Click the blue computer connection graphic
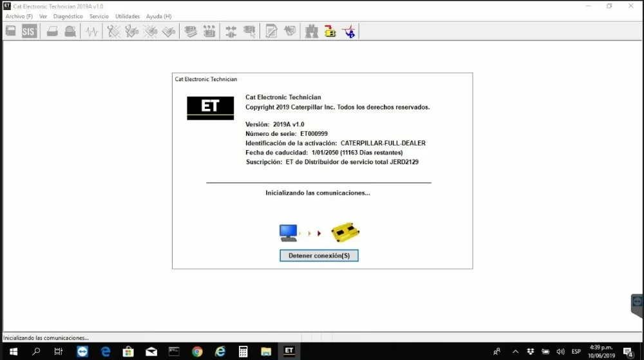The image size is (644, 360). pyautogui.click(x=289, y=232)
